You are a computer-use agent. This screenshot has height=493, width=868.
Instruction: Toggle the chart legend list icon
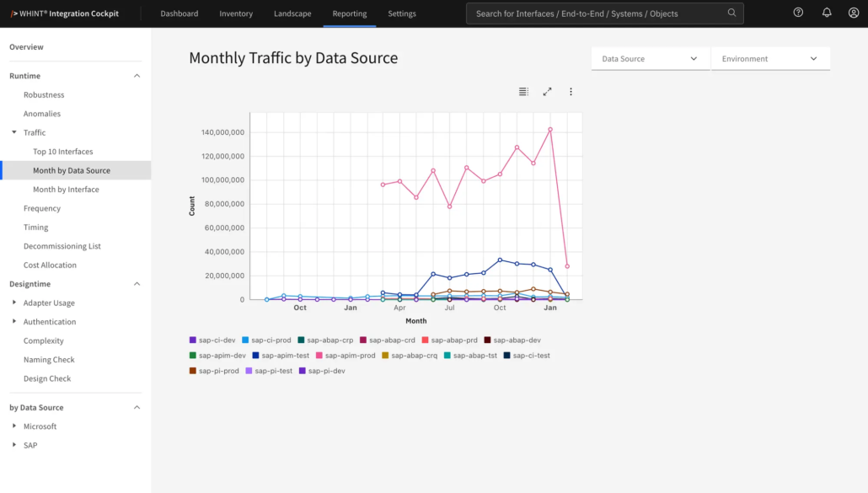(523, 92)
